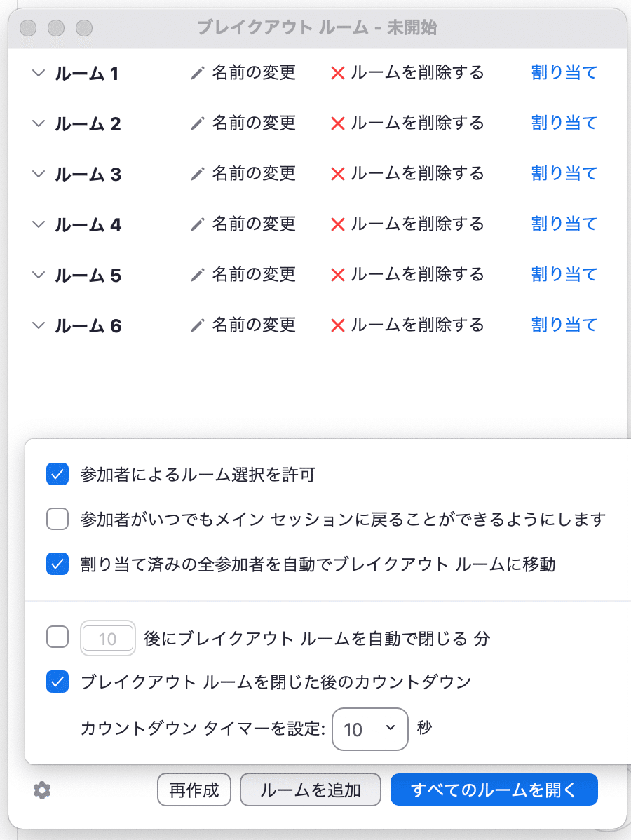Toggle the auto-close breakout rooms checkbox
This screenshot has width=631, height=840.
point(57,637)
